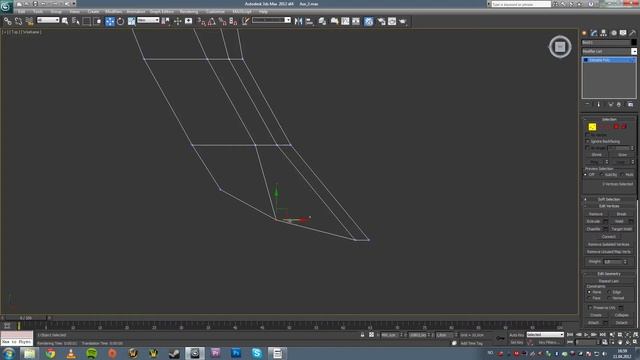This screenshot has width=640, height=360.
Task: Open the Rendering menu
Action: click(x=189, y=12)
